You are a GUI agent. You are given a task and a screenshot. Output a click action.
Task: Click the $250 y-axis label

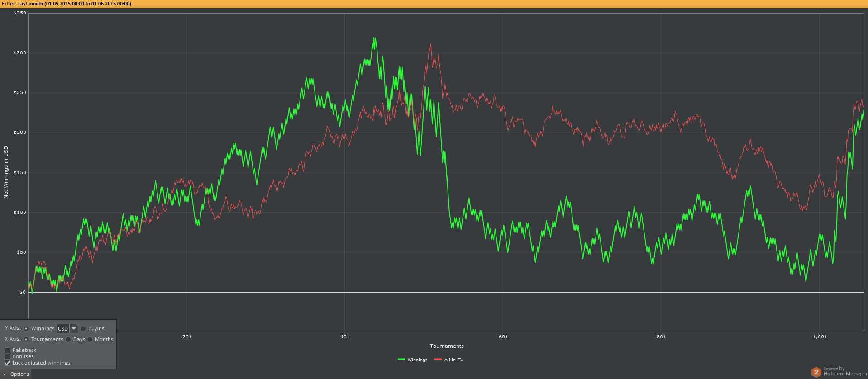tap(20, 93)
